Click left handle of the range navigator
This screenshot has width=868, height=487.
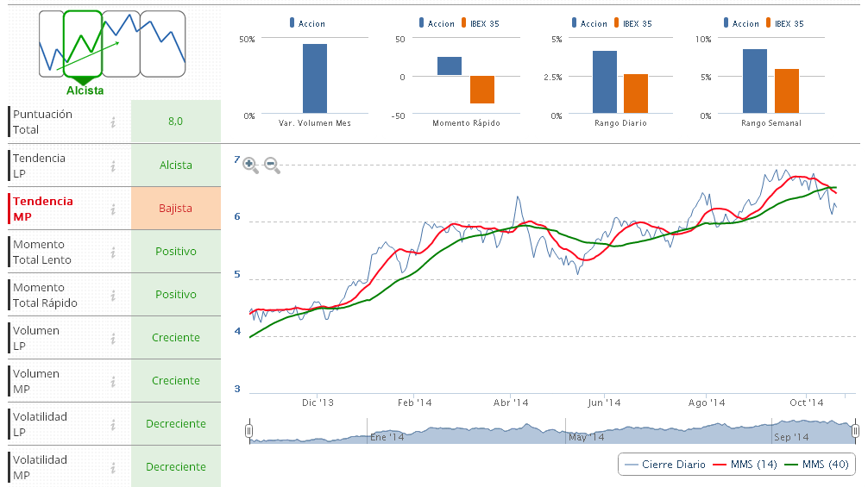coord(249,430)
